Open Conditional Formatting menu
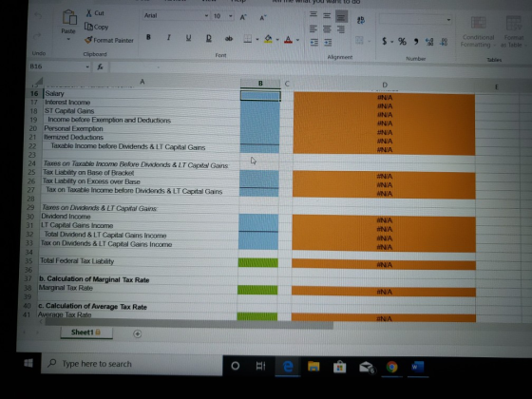The image size is (532, 399). 478,32
